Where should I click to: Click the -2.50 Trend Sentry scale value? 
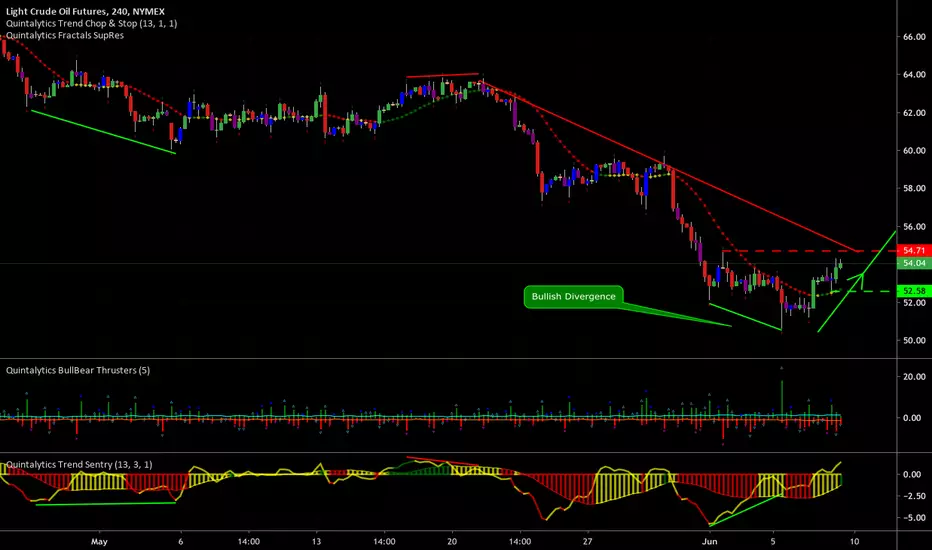coord(912,496)
